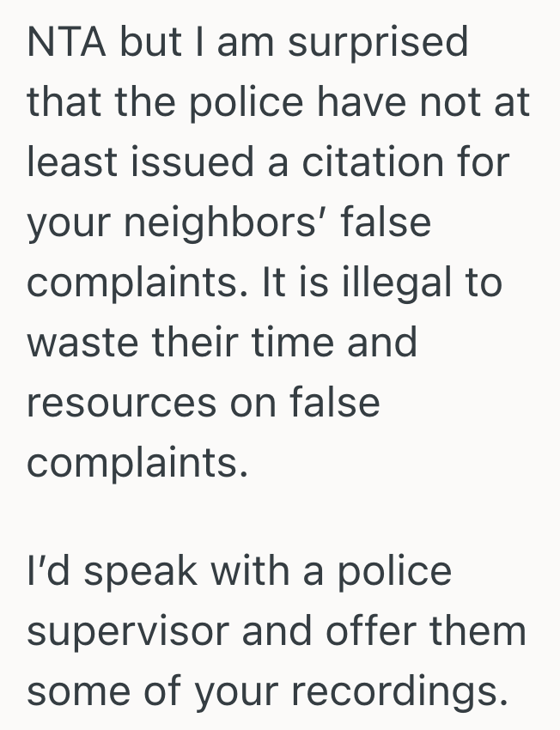Click the word "them"
Viewport: 560px width, 730px height.
(480, 632)
